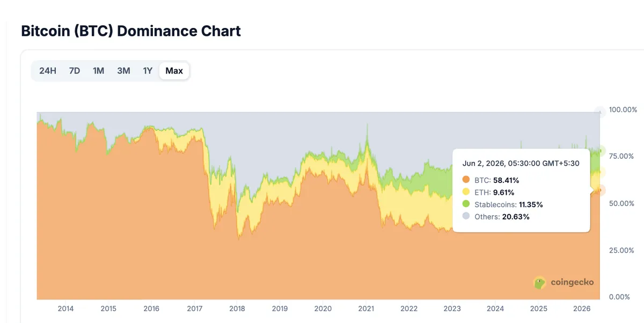Click the yellow ETH legend dot in tooltip
The height and width of the screenshot is (323, 644).
tap(466, 192)
